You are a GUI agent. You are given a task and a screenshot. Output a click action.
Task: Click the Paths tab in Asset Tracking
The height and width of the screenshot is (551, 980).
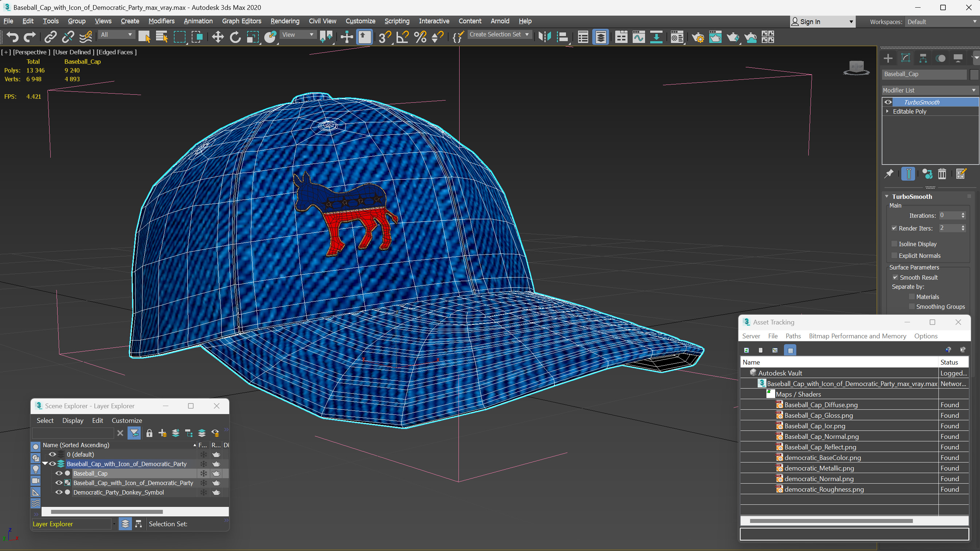tap(792, 336)
